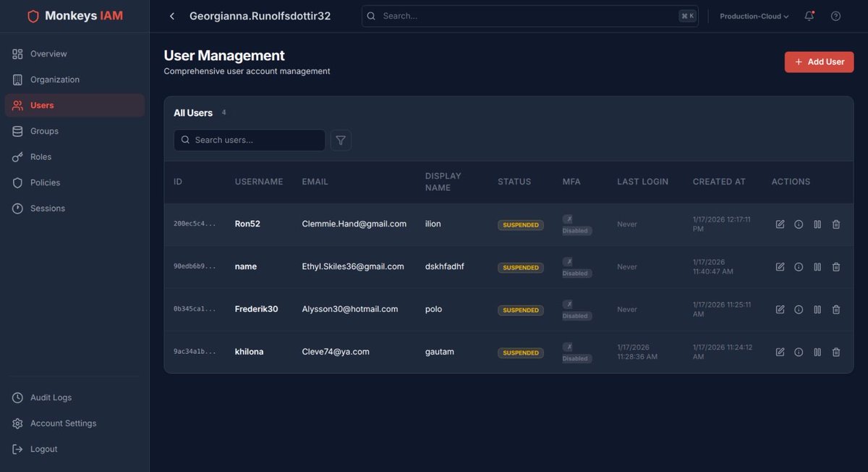The image size is (868, 472).
Task: Open Account Settings
Action: tap(75, 423)
